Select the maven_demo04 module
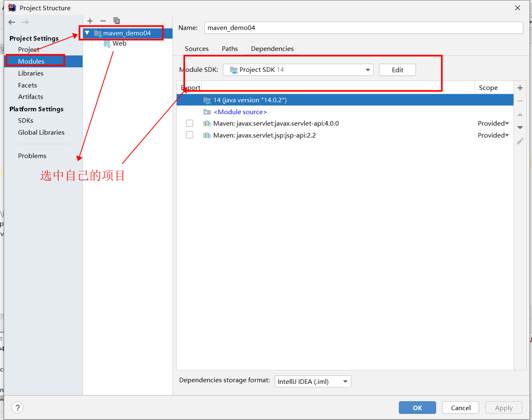Screen dimensions: 532x420 tap(128, 33)
